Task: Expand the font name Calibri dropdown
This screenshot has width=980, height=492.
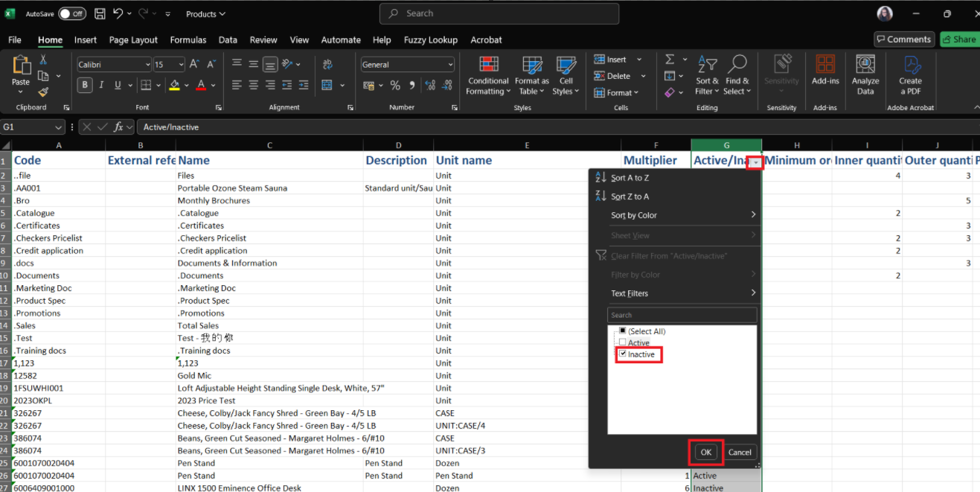Action: 147,66
